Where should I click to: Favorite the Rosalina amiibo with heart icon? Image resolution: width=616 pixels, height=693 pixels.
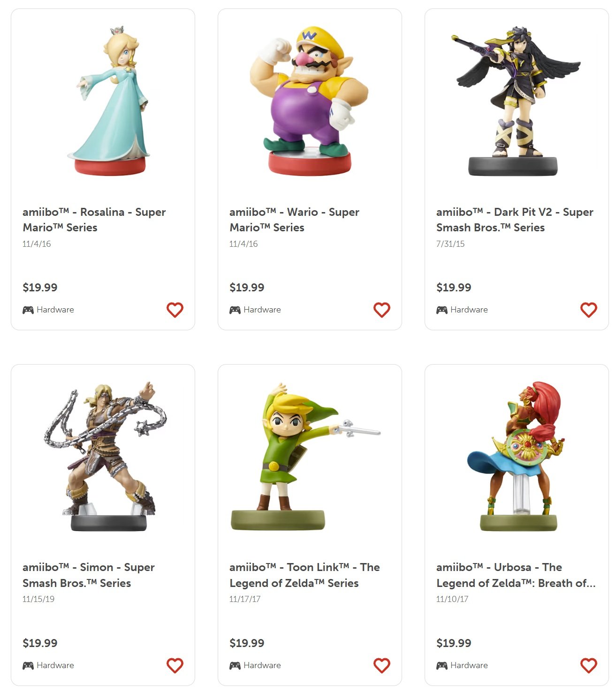175,310
